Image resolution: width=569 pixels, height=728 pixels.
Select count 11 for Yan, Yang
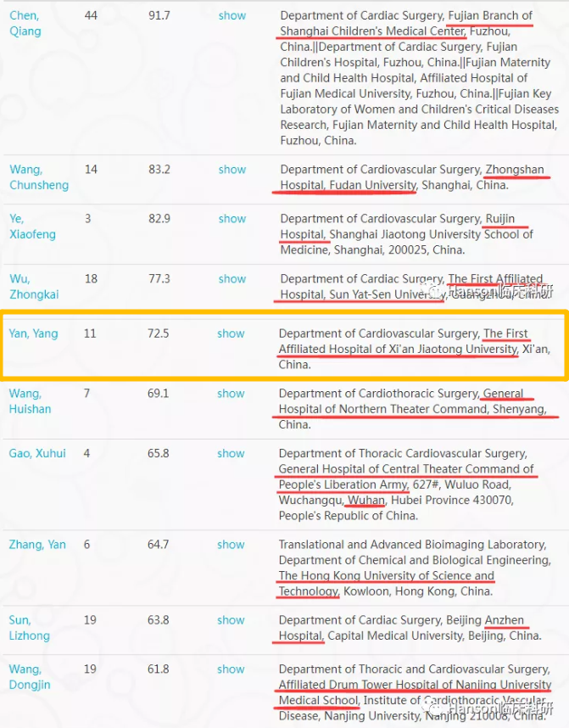pos(90,333)
